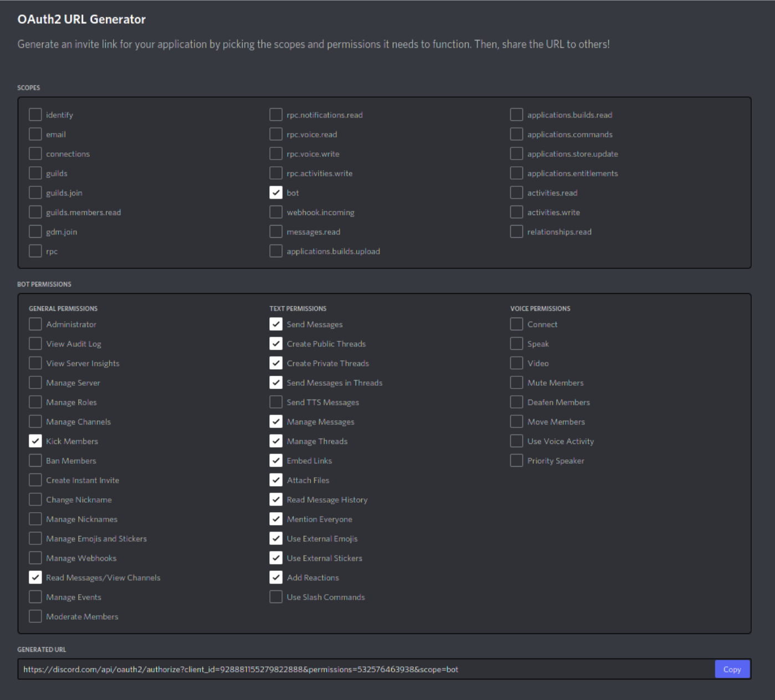Enable Use Slash Commands permission
This screenshot has height=700, width=775.
pyautogui.click(x=276, y=597)
